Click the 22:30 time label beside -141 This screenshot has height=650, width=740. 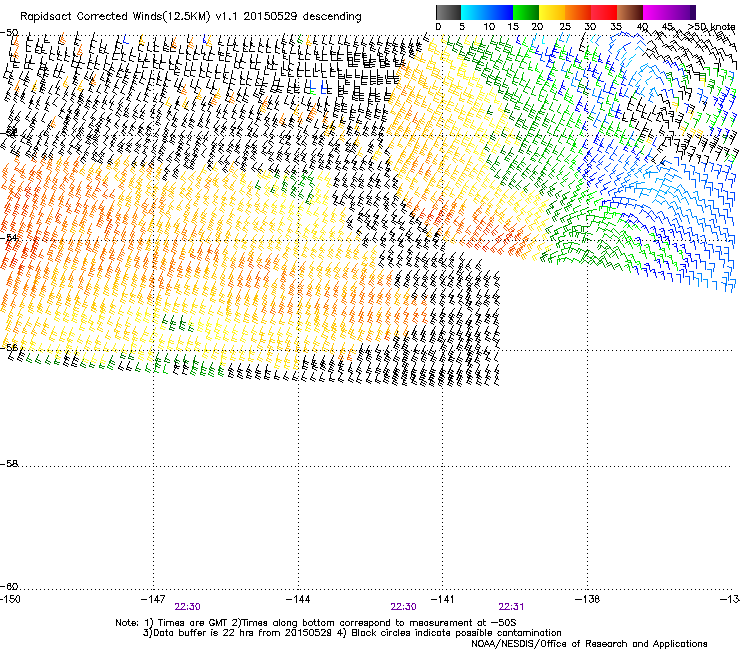tap(404, 607)
